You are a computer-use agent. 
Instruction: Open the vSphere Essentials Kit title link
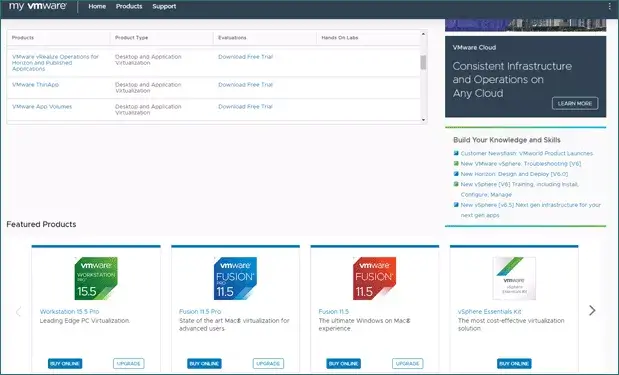[490, 311]
